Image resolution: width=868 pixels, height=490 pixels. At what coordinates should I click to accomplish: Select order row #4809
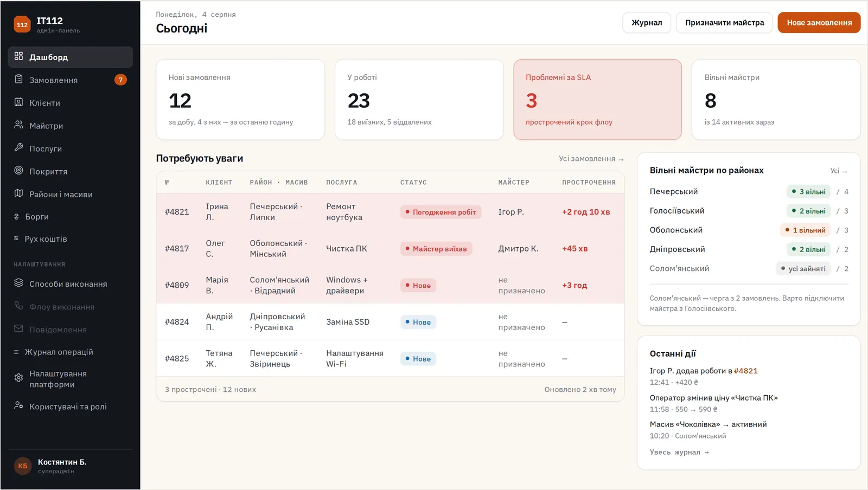coord(390,285)
